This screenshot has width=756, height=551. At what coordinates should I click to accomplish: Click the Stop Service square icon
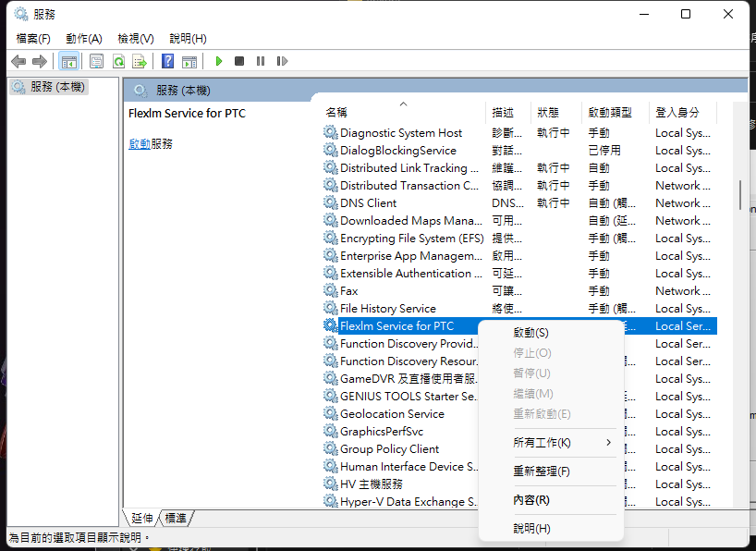pyautogui.click(x=239, y=61)
